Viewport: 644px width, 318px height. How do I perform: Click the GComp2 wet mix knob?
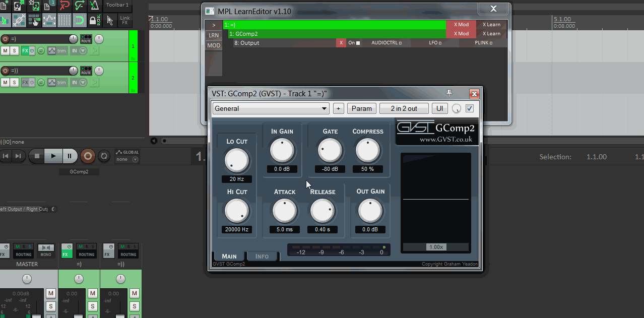click(457, 108)
